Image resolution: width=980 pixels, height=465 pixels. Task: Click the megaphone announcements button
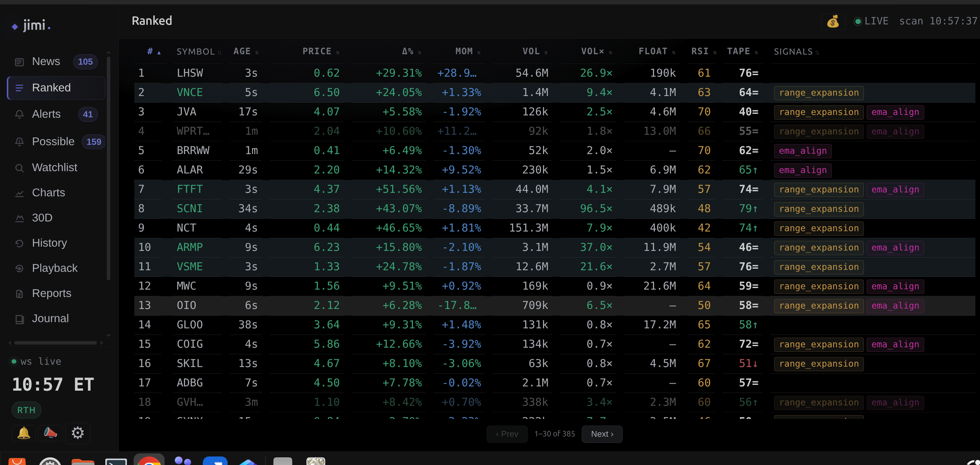[50, 433]
